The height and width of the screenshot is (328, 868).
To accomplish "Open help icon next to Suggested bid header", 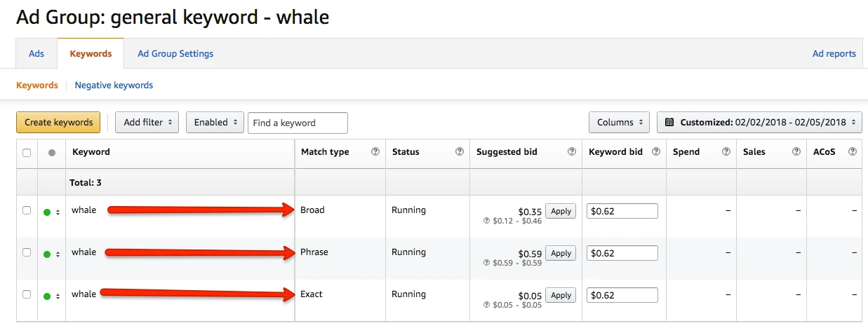I will (x=572, y=151).
